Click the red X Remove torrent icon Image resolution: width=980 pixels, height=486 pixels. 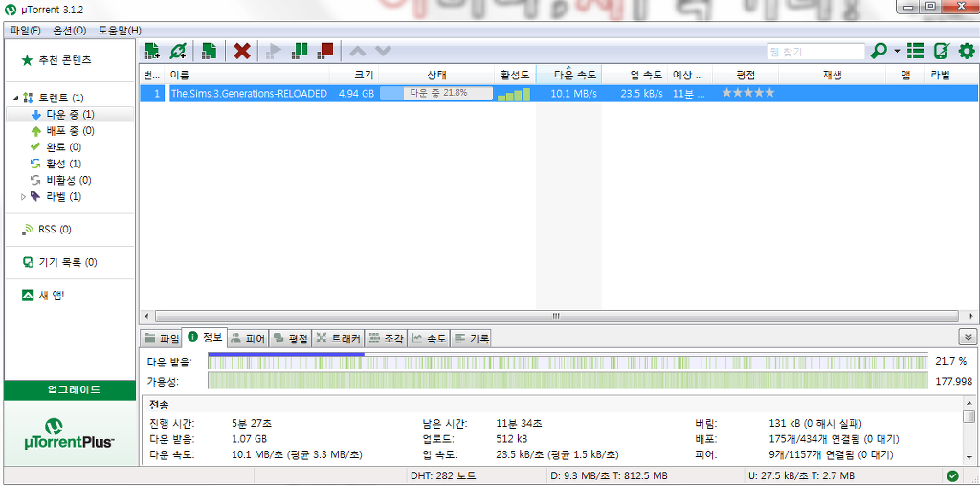point(242,51)
